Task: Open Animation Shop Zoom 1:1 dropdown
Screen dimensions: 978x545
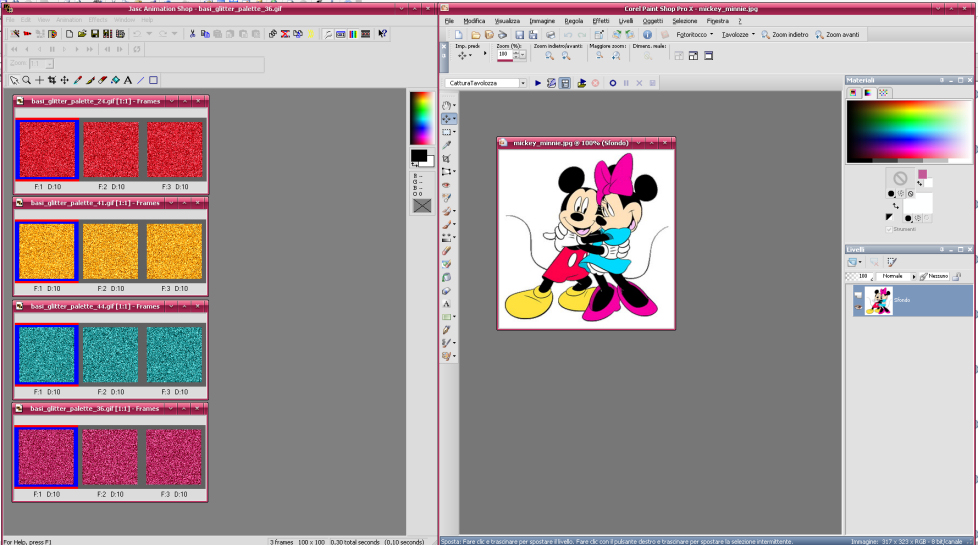Action: (x=49, y=64)
